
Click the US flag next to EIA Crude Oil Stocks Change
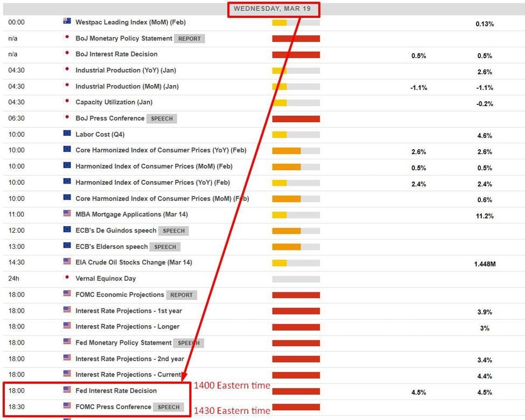click(67, 262)
